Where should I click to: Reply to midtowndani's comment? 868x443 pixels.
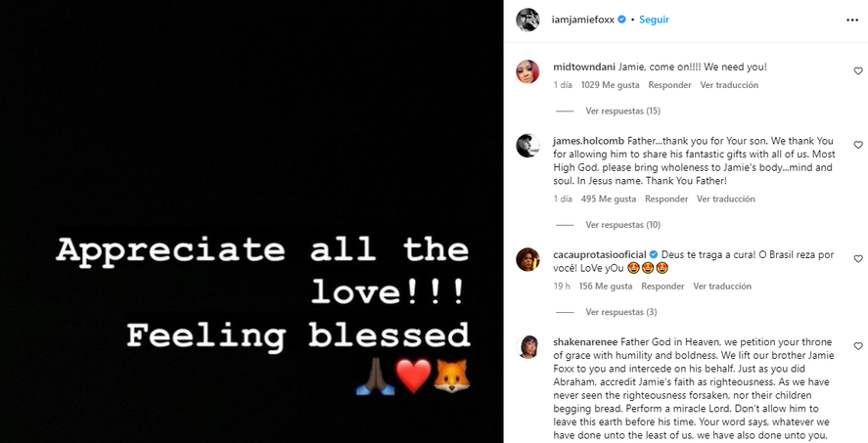669,85
